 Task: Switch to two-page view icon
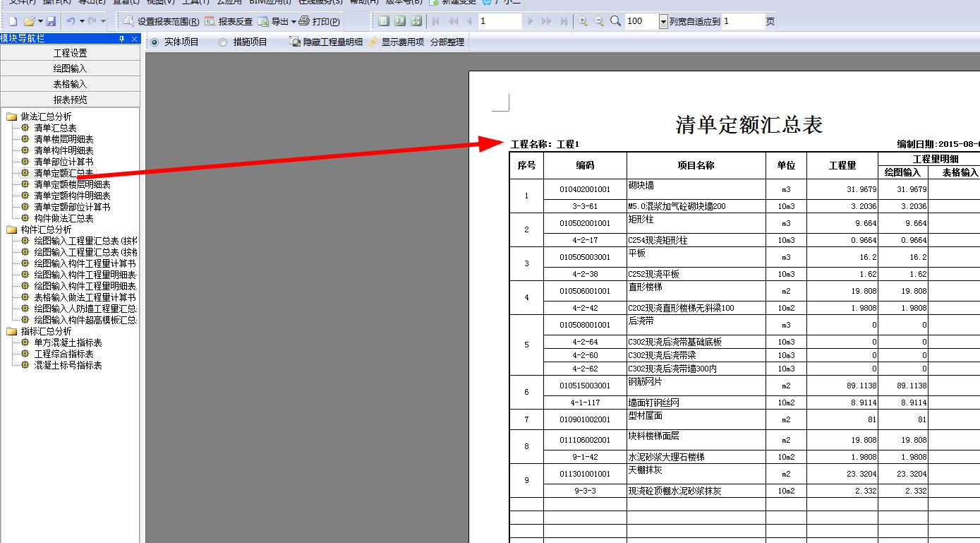pyautogui.click(x=400, y=21)
